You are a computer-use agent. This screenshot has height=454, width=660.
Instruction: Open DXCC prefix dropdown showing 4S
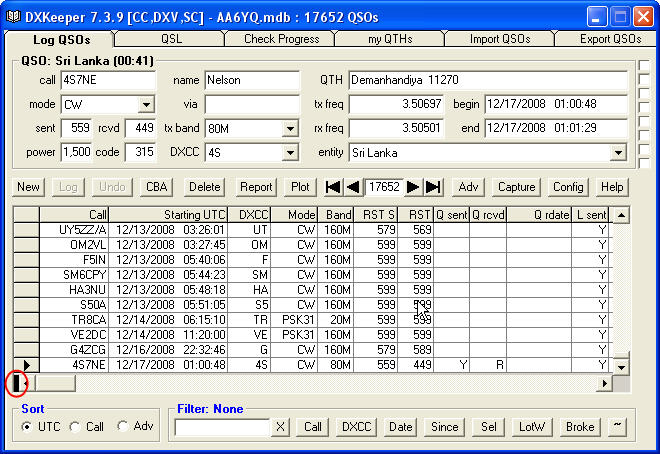tap(290, 153)
